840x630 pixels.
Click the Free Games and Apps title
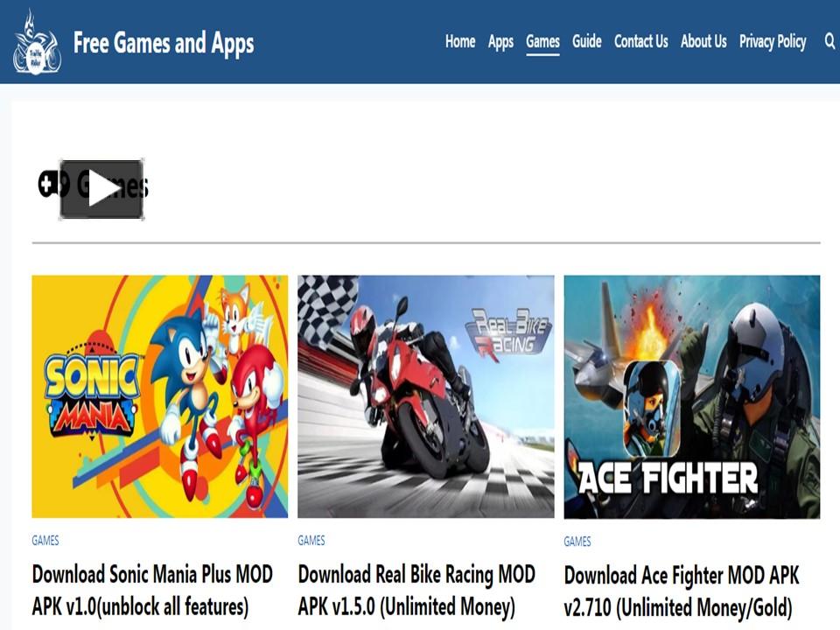(164, 44)
